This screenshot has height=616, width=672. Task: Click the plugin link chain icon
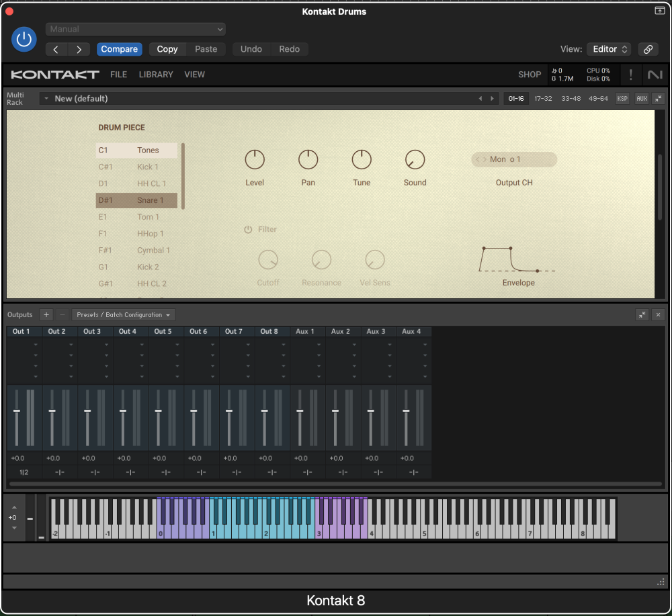[x=648, y=49]
